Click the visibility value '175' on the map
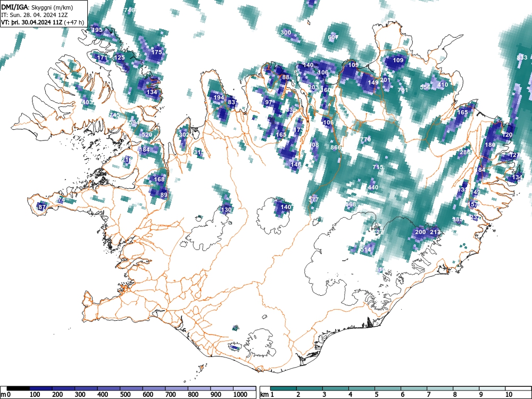 tap(157, 52)
